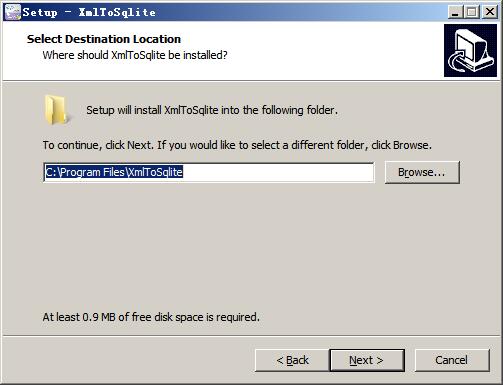Image resolution: width=503 pixels, height=385 pixels.
Task: Click the empty gray panel below path field
Action: (x=251, y=247)
